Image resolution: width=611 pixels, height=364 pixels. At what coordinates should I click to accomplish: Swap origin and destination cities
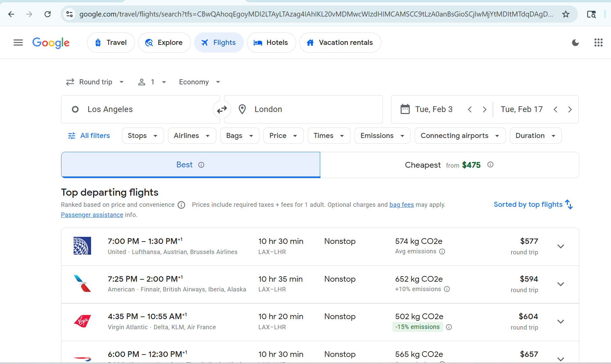click(x=222, y=110)
